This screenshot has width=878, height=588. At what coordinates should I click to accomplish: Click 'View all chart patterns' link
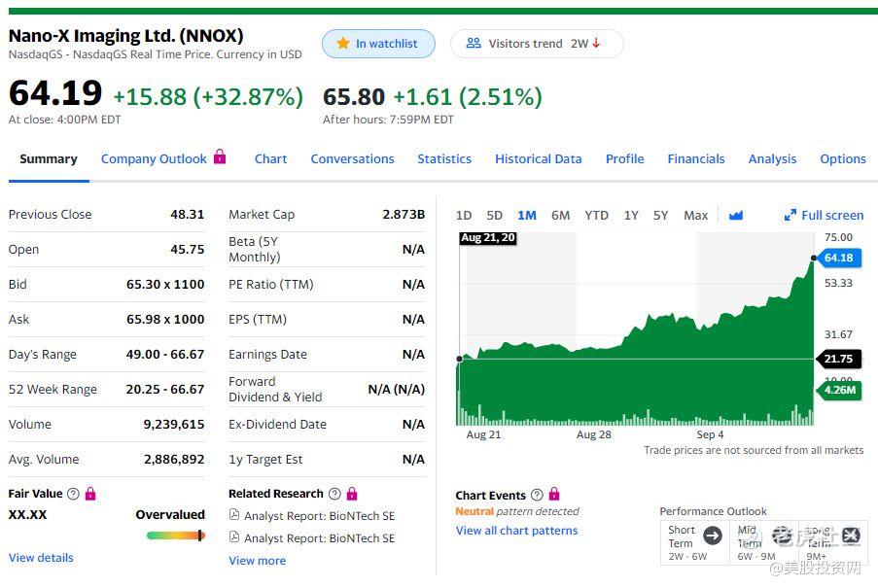(x=516, y=531)
